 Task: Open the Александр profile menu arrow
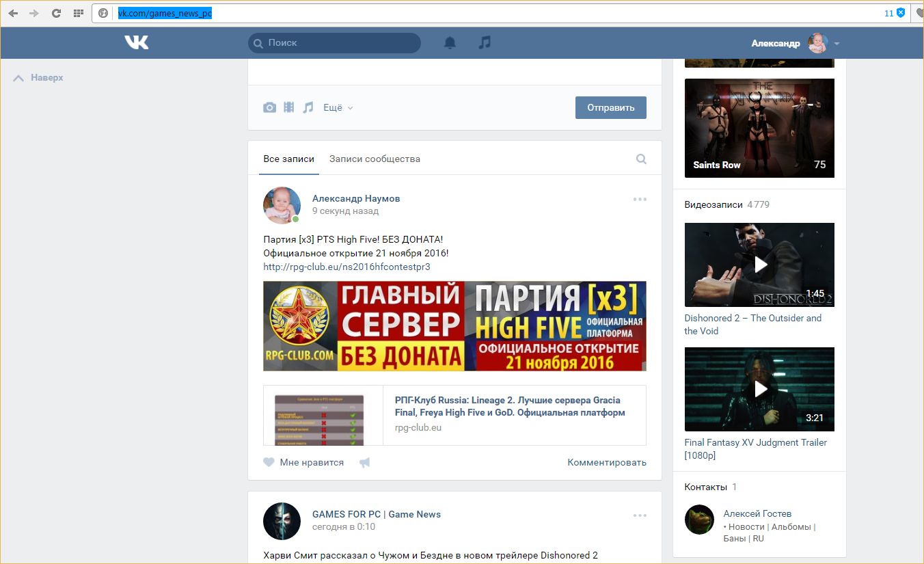point(837,44)
